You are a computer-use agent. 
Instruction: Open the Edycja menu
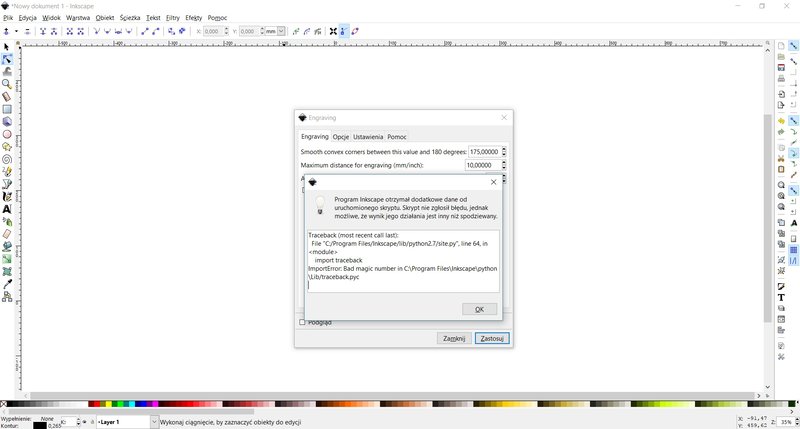(x=28, y=18)
